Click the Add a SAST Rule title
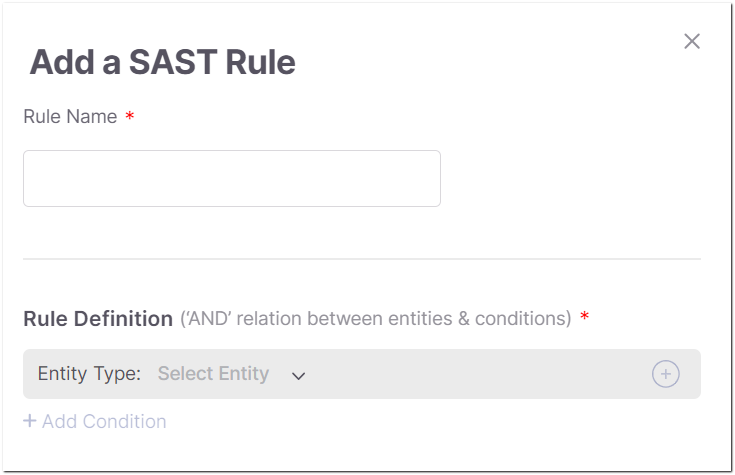Viewport: 735px width, 475px height. coord(163,62)
